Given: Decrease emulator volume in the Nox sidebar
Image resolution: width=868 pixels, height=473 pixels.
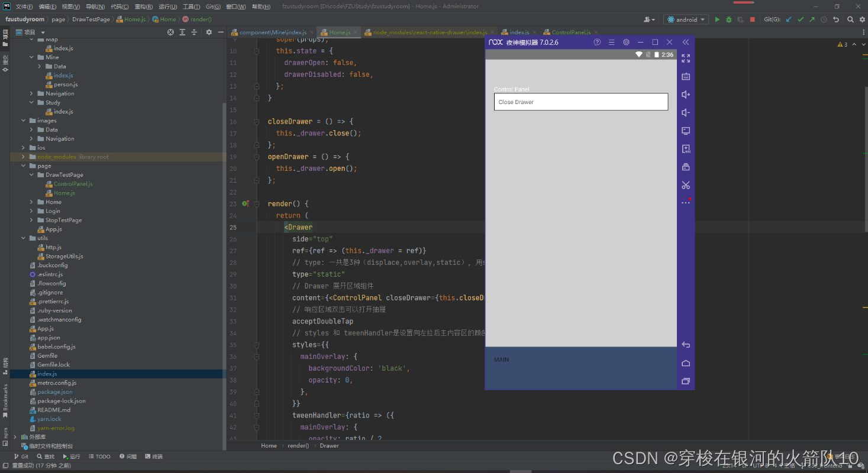Looking at the screenshot, I should point(686,112).
